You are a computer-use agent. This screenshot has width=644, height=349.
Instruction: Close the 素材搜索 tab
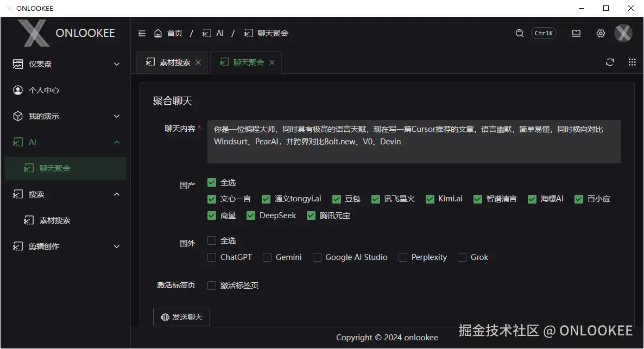[198, 62]
